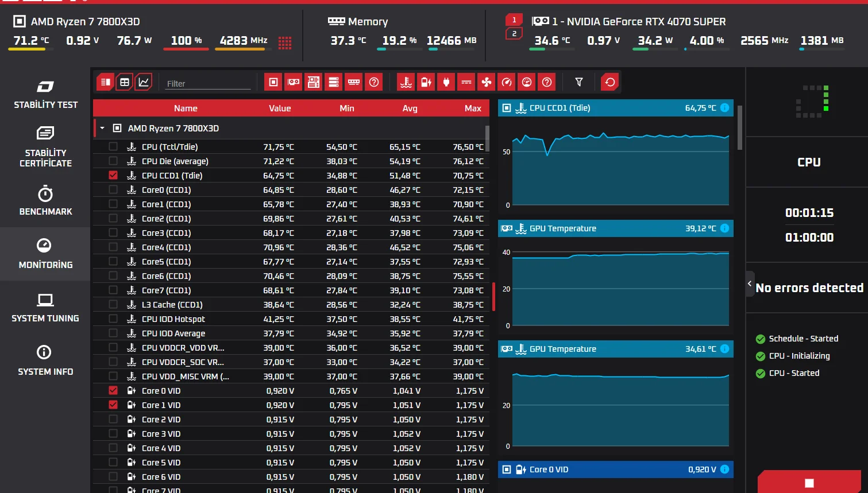Image resolution: width=868 pixels, height=493 pixels.
Task: Check the L3 Cache (CCD1) checkbox
Action: pos(113,305)
